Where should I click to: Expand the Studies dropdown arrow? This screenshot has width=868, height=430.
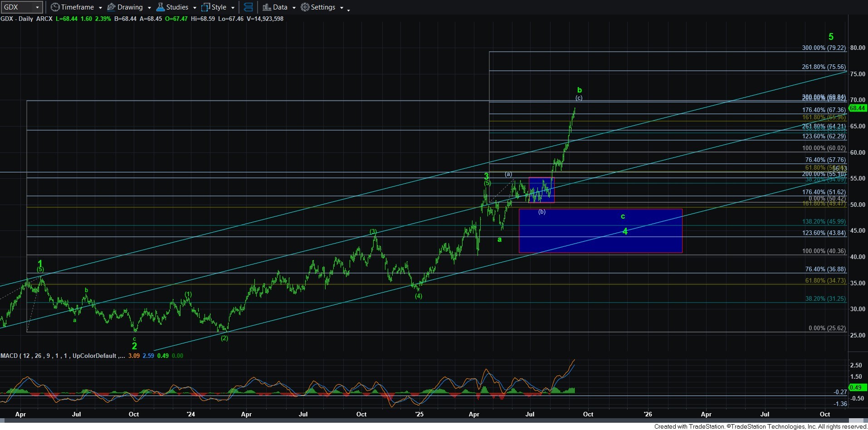[x=195, y=8]
